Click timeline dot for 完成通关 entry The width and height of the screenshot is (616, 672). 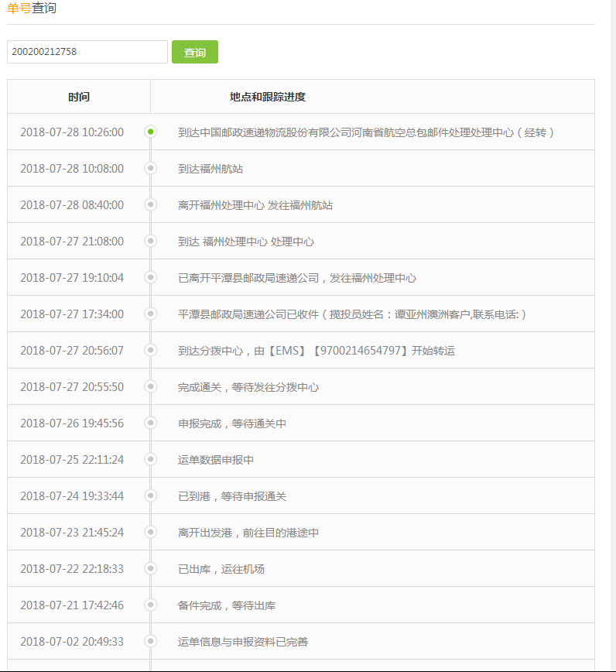[x=151, y=386]
